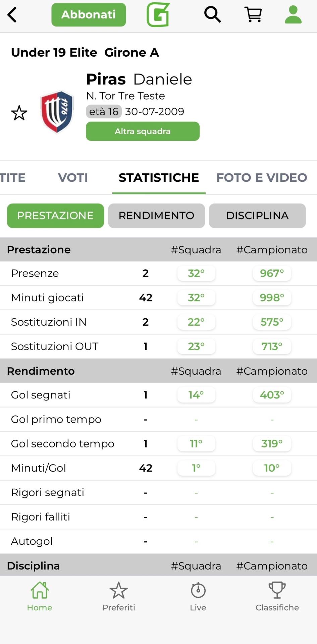
Task: Tap the N. Tor Tre Teste crest
Action: click(x=57, y=112)
